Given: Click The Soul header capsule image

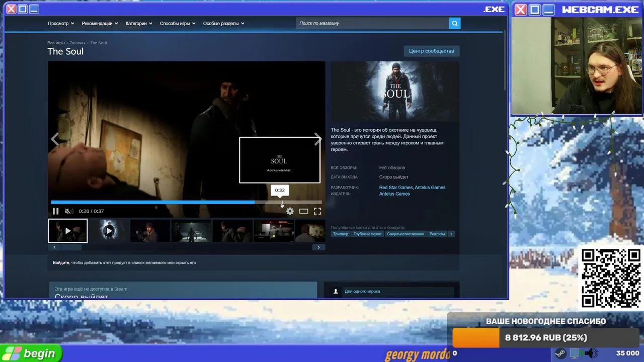Looking at the screenshot, I should [395, 92].
